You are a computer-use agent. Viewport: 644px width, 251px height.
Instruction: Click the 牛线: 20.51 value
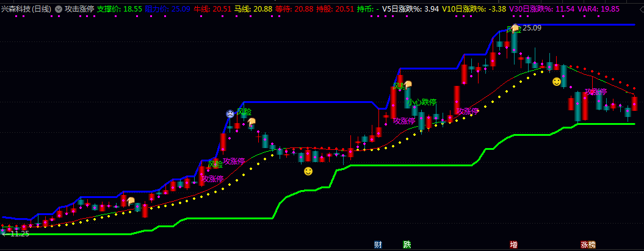pos(212,9)
